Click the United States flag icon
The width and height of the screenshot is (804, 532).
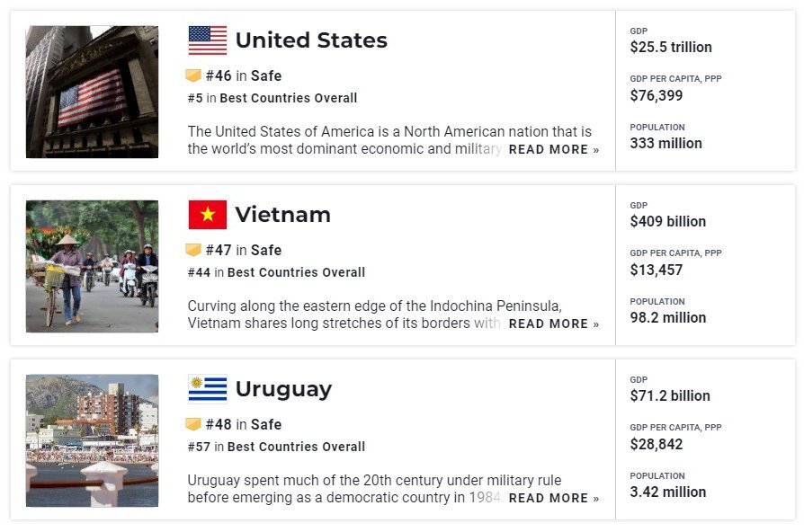[x=208, y=40]
